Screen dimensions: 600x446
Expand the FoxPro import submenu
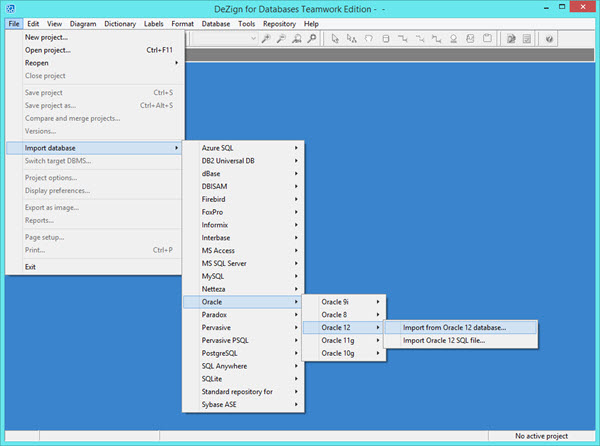243,212
